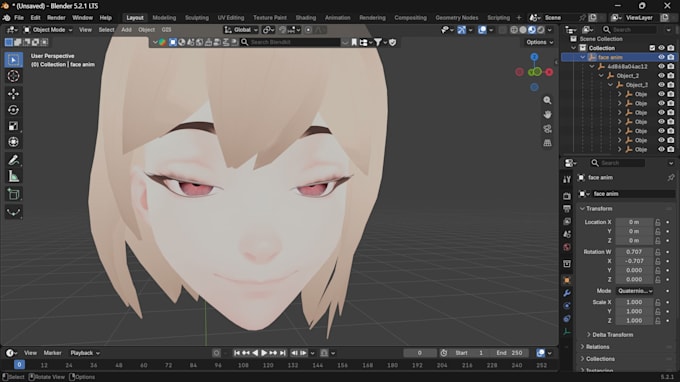Switch to the Sculpting workspace tab
The height and width of the screenshot is (382, 680).
click(x=197, y=18)
